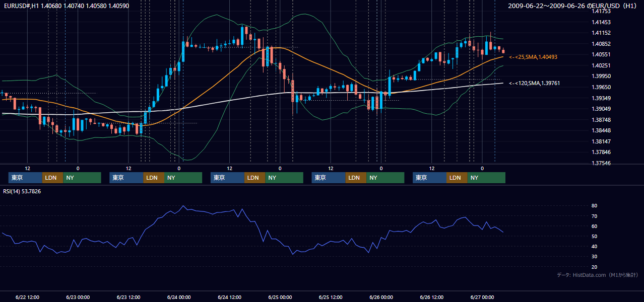Click price axis value 1.40852
This screenshot has width=644, height=302.
[601, 44]
